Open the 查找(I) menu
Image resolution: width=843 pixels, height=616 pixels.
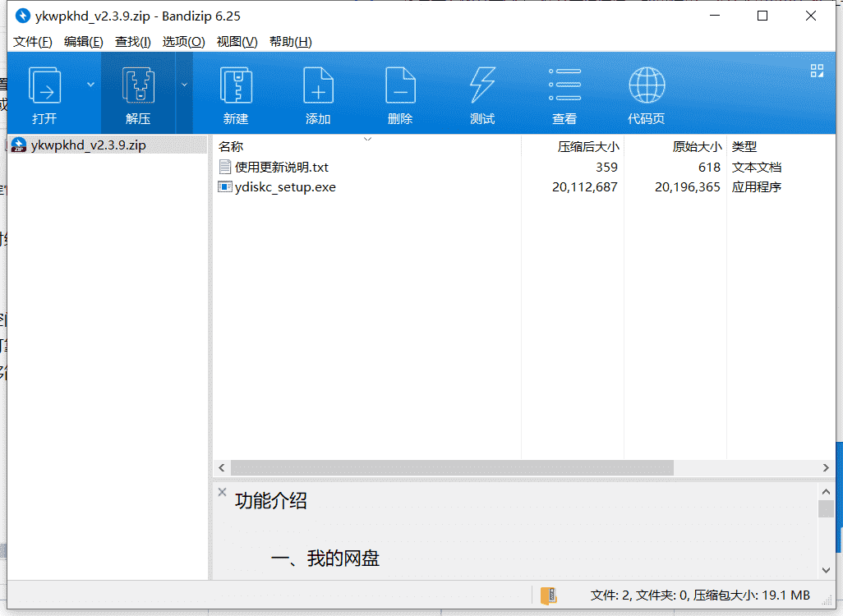[x=133, y=42]
